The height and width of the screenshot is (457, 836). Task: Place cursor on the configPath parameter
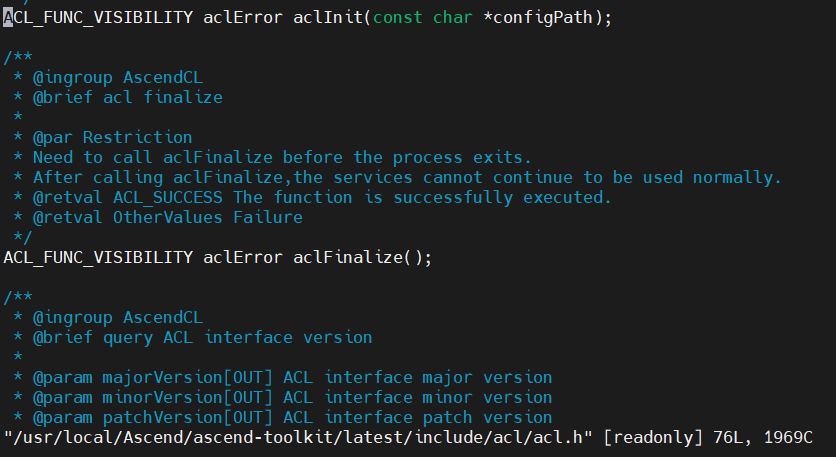point(547,19)
